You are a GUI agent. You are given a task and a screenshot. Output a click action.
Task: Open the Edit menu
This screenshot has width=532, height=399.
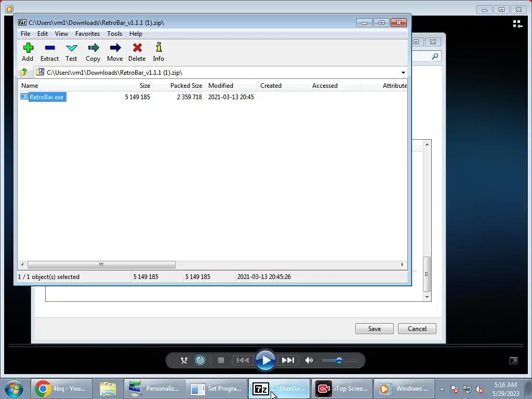43,34
